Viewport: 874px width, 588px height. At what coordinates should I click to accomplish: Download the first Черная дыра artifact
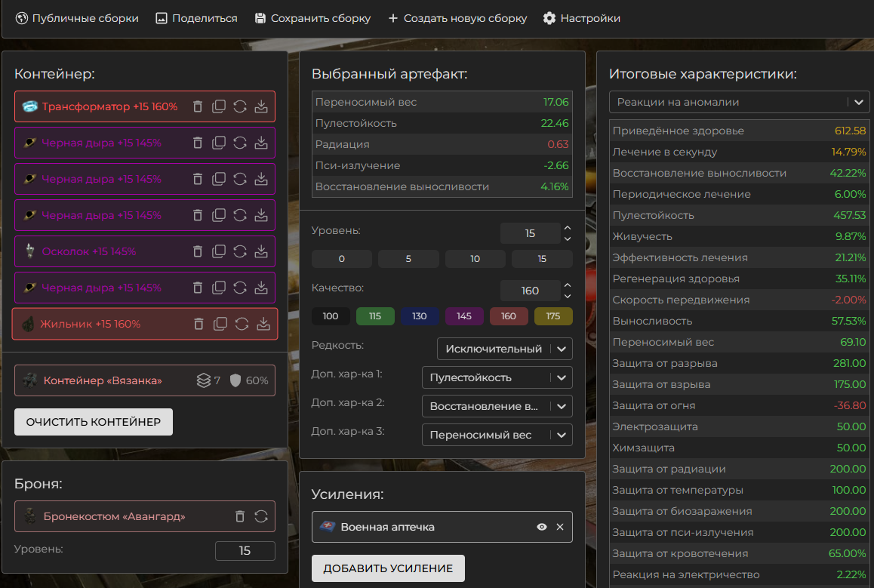(261, 143)
